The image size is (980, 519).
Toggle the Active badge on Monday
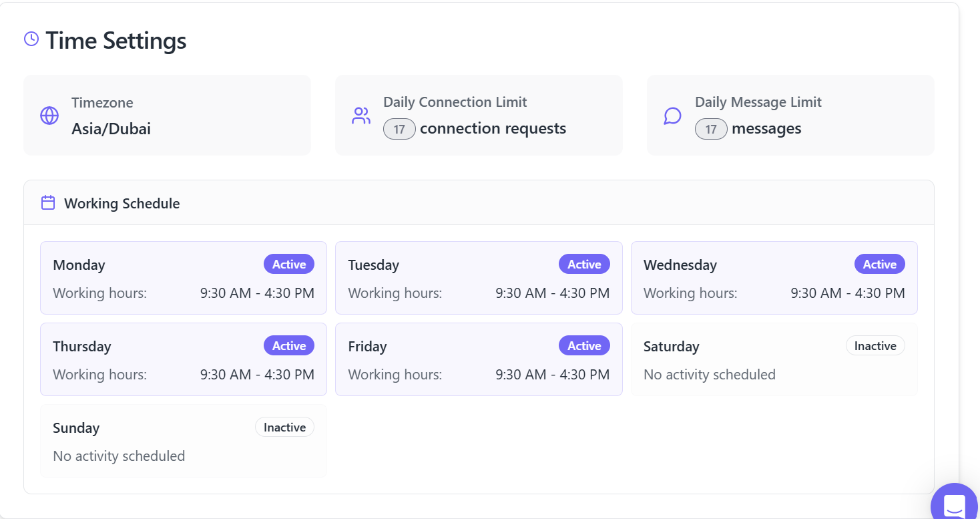[x=288, y=265]
